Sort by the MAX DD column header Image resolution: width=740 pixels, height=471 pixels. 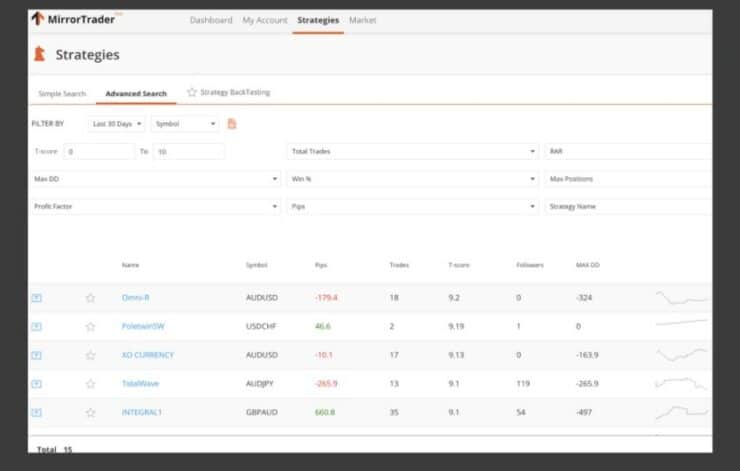tap(588, 265)
